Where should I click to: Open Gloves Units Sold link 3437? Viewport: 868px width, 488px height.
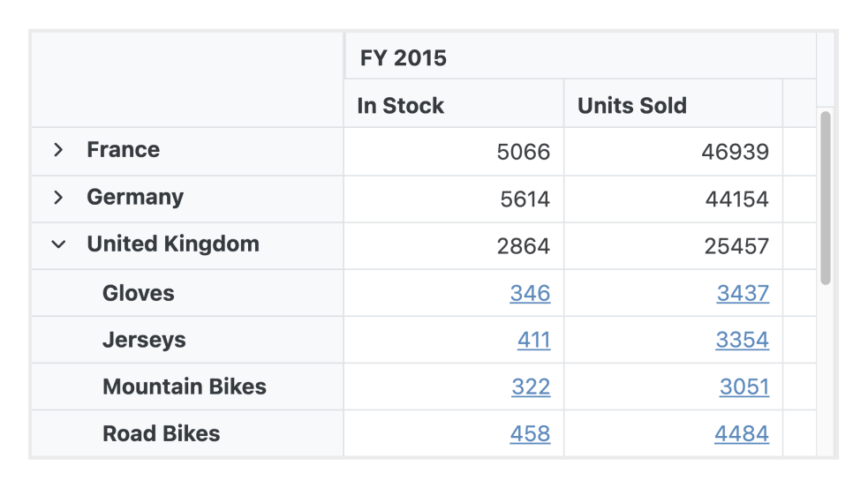tap(743, 293)
